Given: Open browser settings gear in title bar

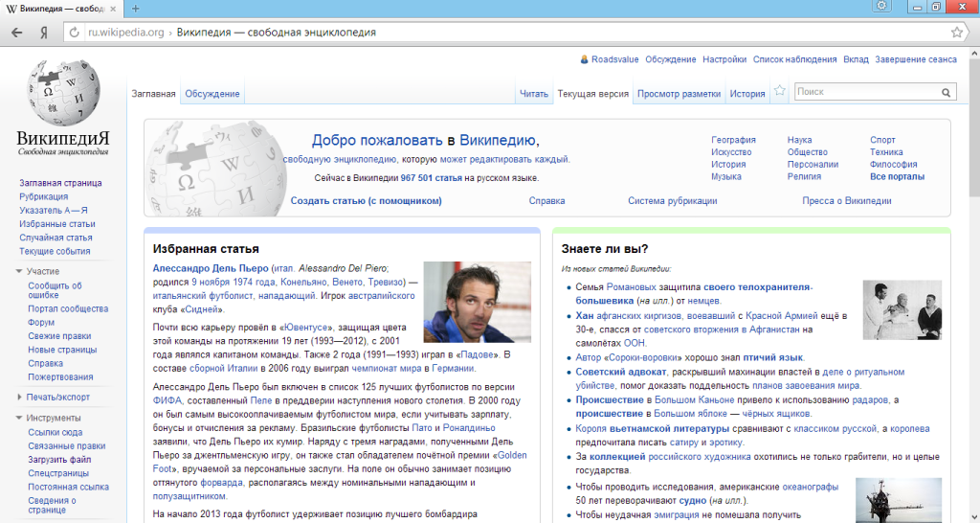Looking at the screenshot, I should pos(881,7).
